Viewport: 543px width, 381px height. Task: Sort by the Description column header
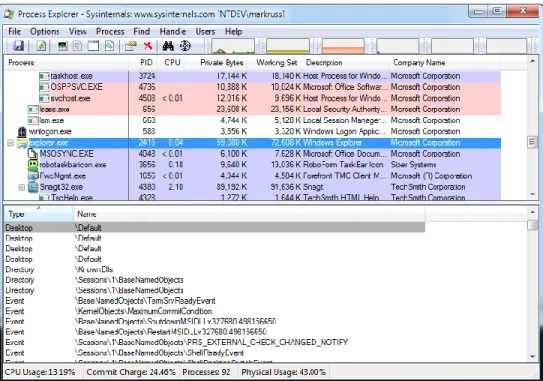[x=346, y=63]
